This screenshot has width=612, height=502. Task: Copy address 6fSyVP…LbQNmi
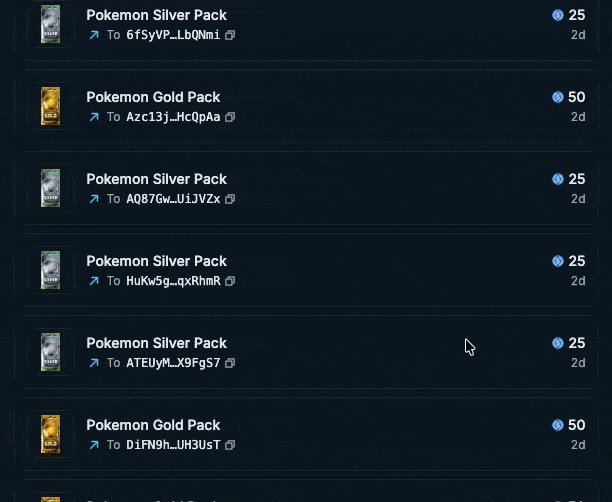click(230, 35)
